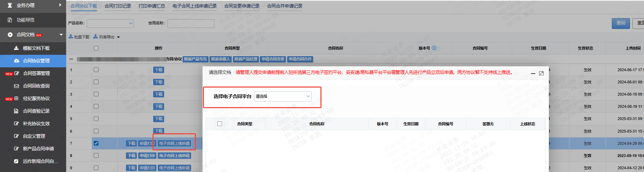644x172 pixels.
Task: Open the 选择电子合同平台 dropdown
Action: 283,96
